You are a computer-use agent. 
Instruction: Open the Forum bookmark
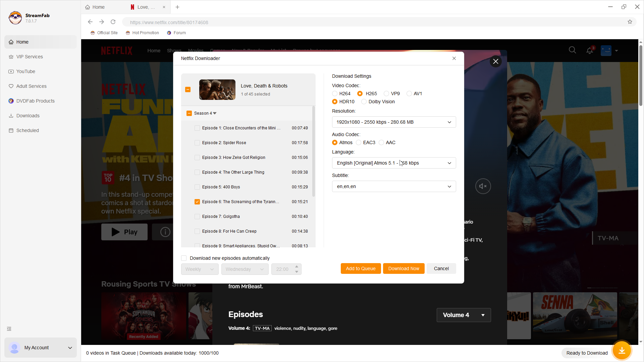pos(176,33)
